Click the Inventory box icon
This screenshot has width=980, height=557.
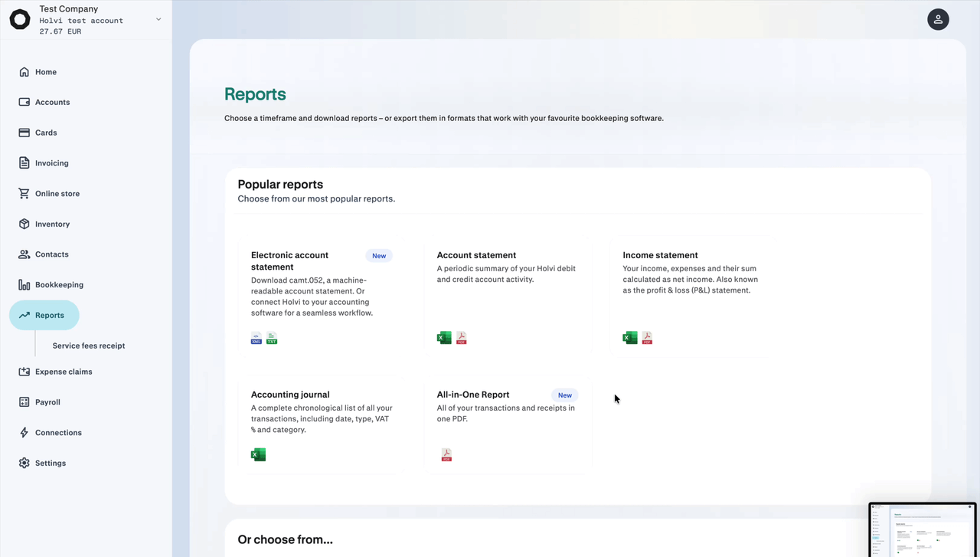click(24, 224)
